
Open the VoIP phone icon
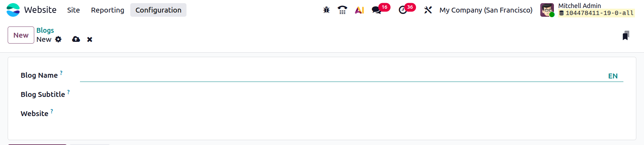pyautogui.click(x=343, y=10)
